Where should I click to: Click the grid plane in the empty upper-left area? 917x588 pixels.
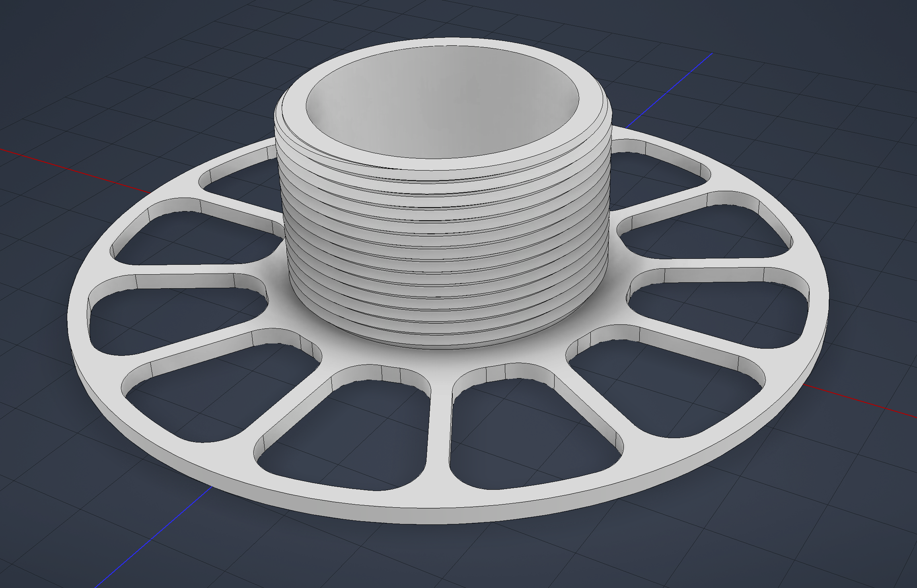point(99,60)
